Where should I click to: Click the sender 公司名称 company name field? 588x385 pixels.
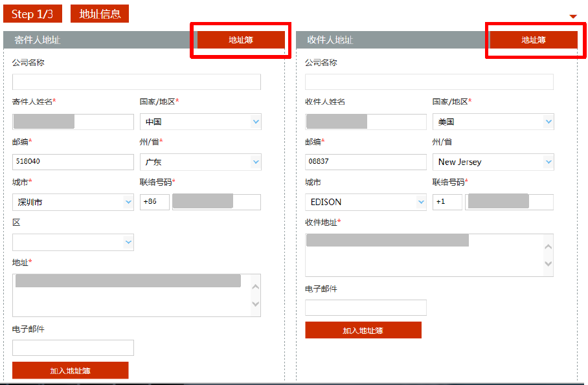pos(137,82)
